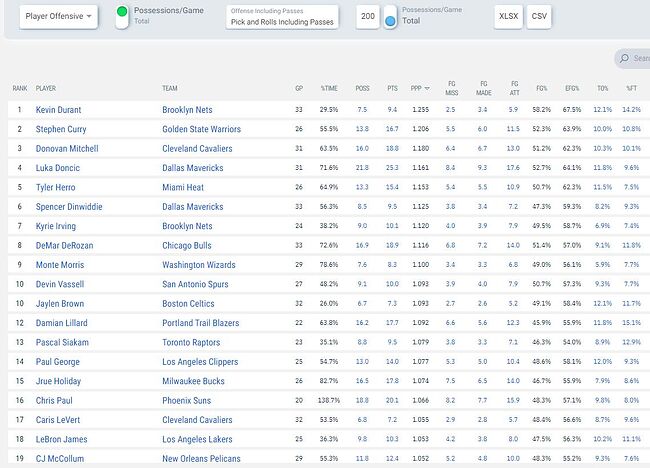This screenshot has width=650, height=468.
Task: Open Golden State Warriors team link
Action: 201,129
